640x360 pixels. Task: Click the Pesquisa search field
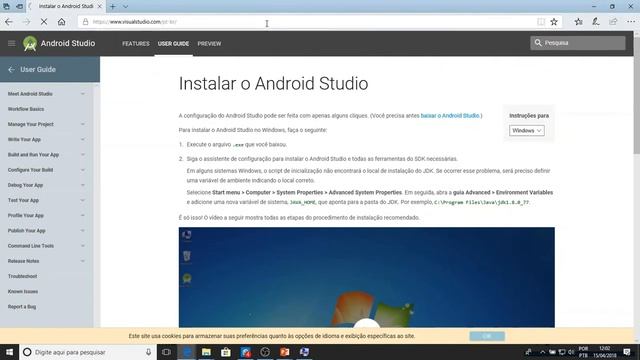click(x=578, y=43)
